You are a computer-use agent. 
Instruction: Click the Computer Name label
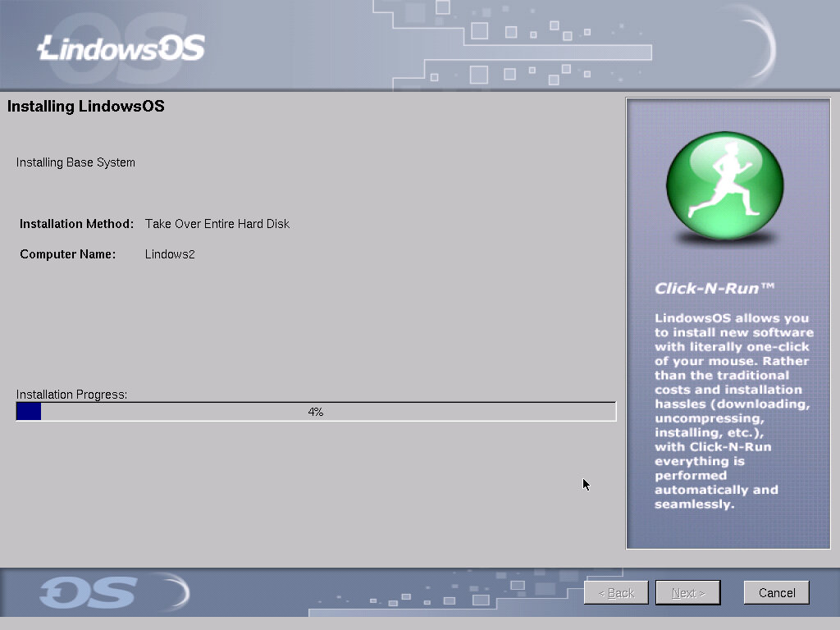(x=68, y=254)
